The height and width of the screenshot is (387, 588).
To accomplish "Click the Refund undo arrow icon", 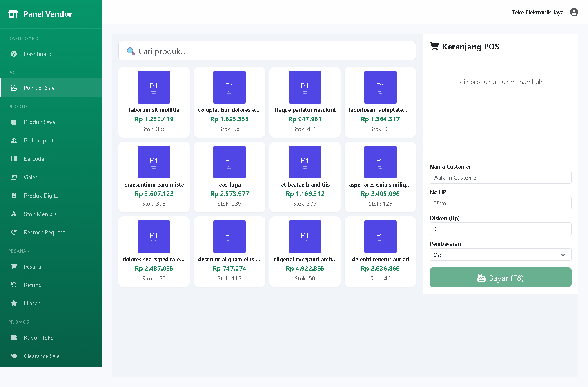I will [14, 285].
